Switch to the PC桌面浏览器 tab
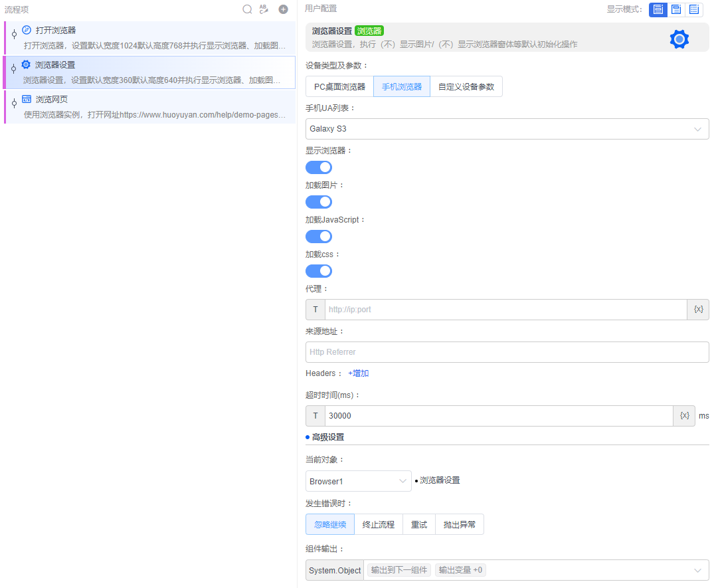This screenshot has width=714, height=588. [340, 86]
